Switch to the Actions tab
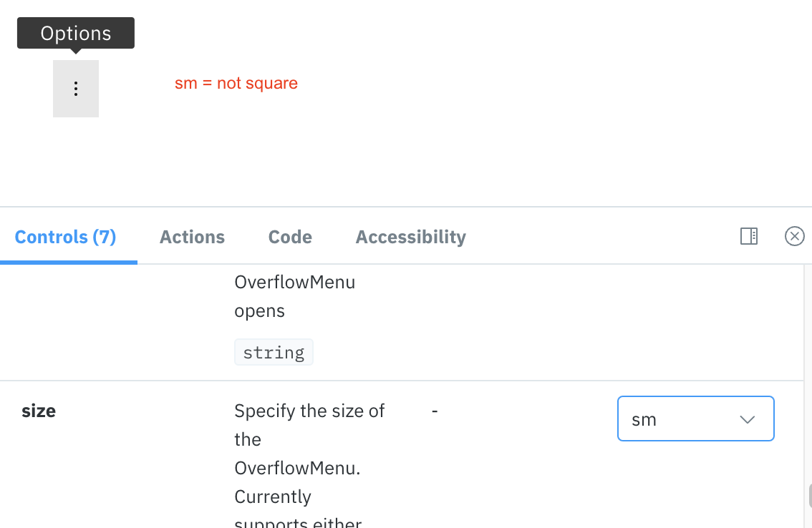This screenshot has height=528, width=812. [x=192, y=237]
